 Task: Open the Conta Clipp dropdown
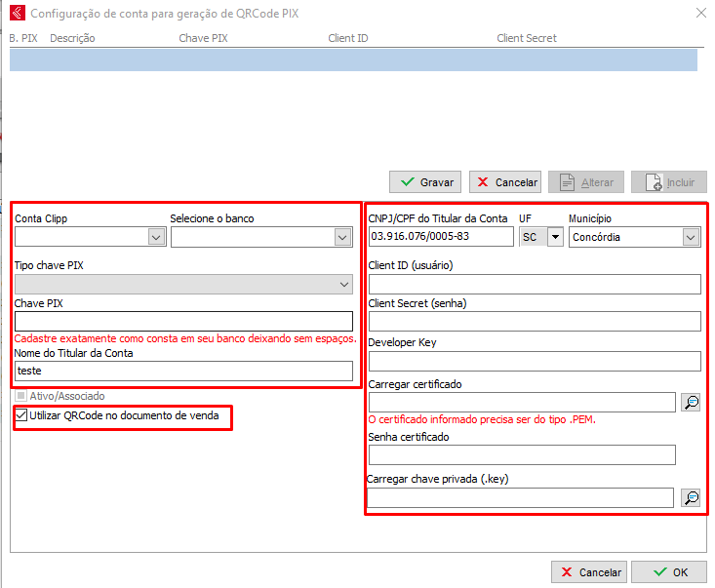coord(156,237)
